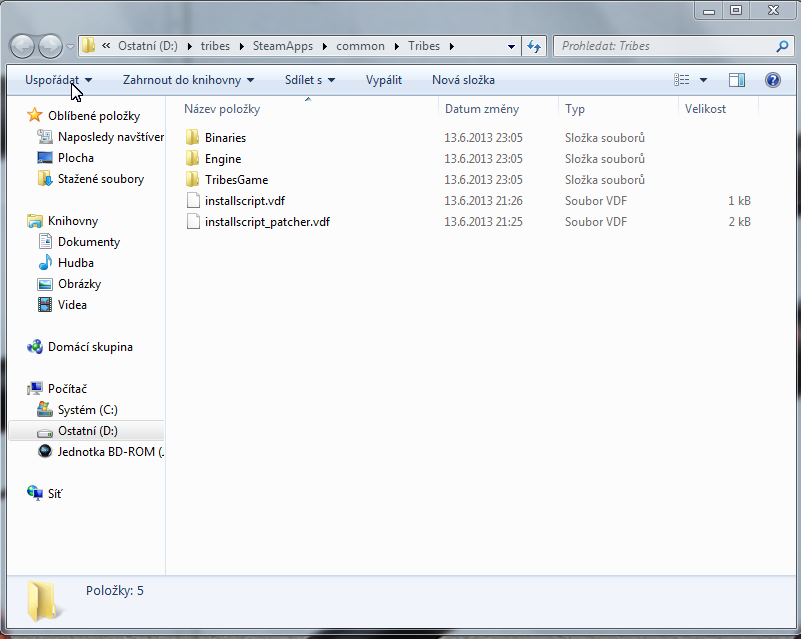Click date '13.6.2013 21:26' cell

pyautogui.click(x=483, y=201)
